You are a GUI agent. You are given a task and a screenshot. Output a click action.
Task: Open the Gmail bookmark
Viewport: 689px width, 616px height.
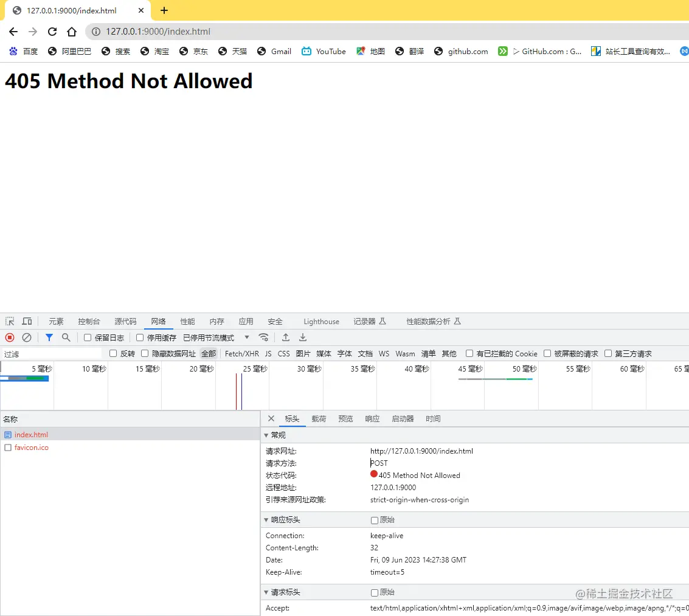274,52
